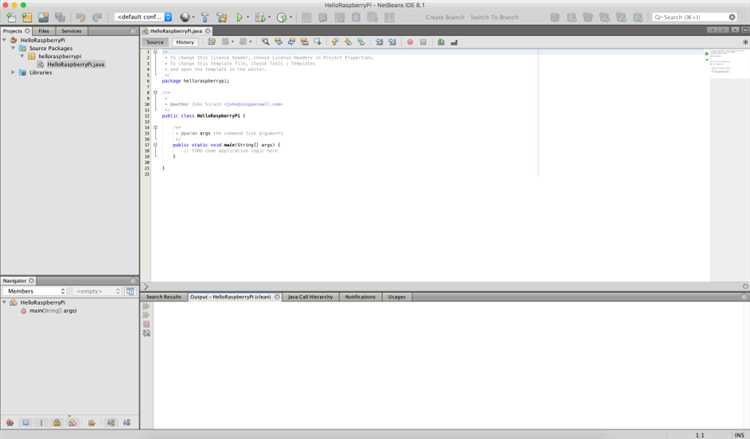
Task: Click the Stop icon in Output panel
Action: (146, 324)
